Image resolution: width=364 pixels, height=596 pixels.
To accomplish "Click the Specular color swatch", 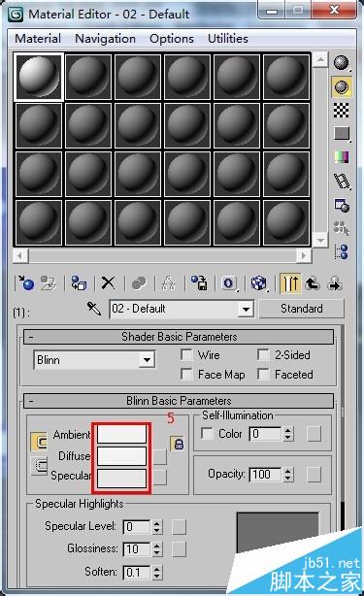I will (121, 478).
